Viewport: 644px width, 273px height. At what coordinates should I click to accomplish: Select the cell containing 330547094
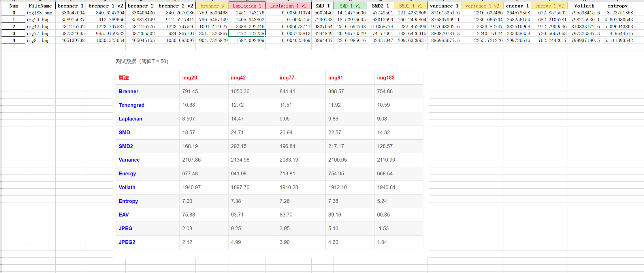coord(71,13)
